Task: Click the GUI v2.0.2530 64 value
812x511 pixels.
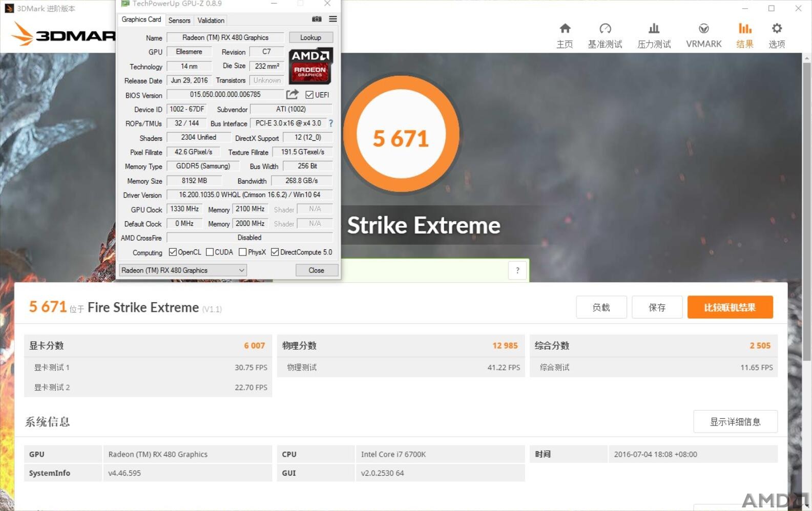Action: [383, 473]
